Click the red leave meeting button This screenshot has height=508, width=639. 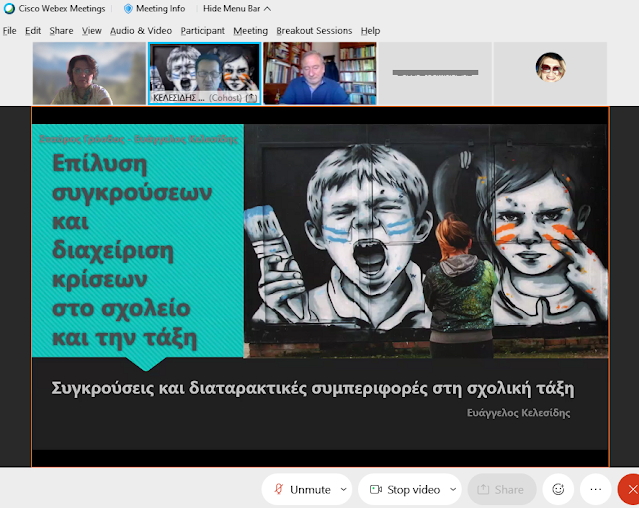pyautogui.click(x=630, y=489)
